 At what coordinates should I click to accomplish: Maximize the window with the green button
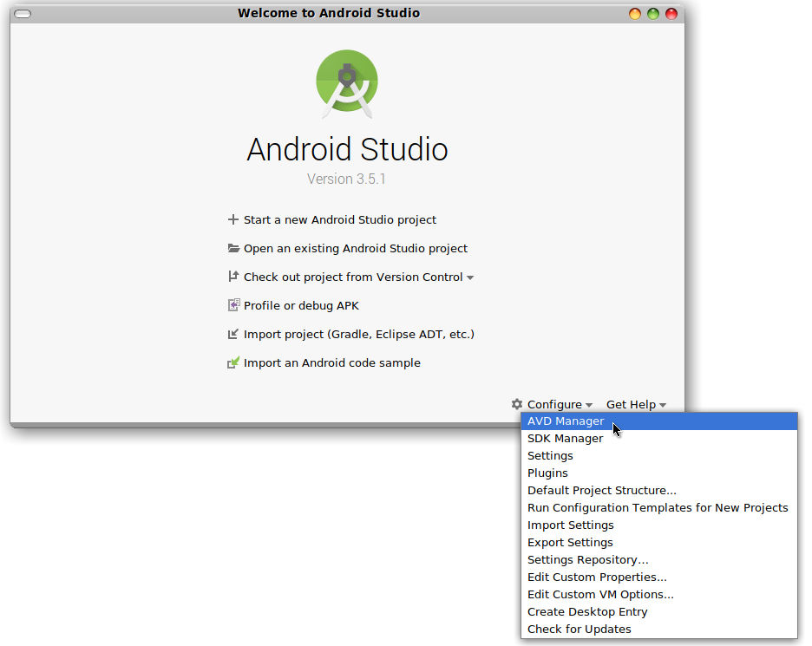coord(653,14)
